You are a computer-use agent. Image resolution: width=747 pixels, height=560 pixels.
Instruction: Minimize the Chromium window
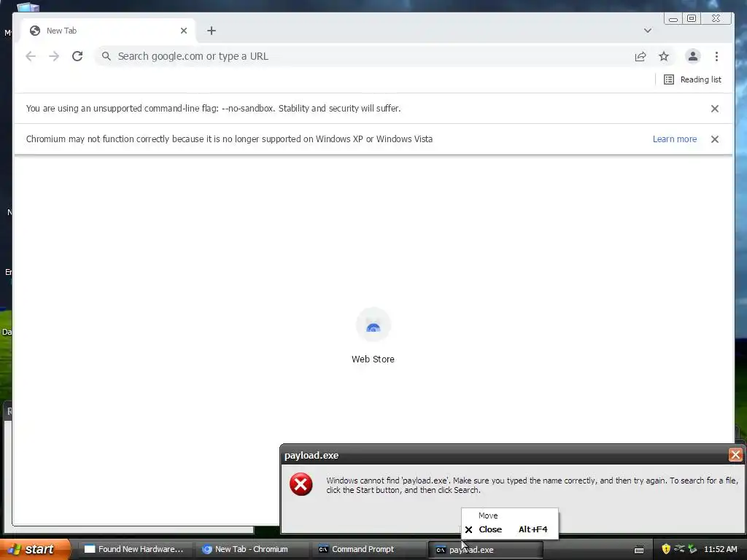click(x=673, y=18)
